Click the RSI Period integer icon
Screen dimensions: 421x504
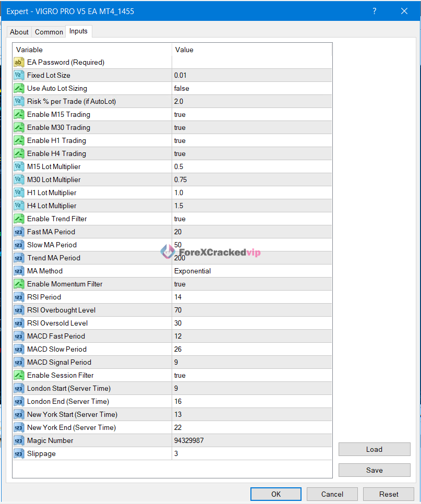coord(19,297)
